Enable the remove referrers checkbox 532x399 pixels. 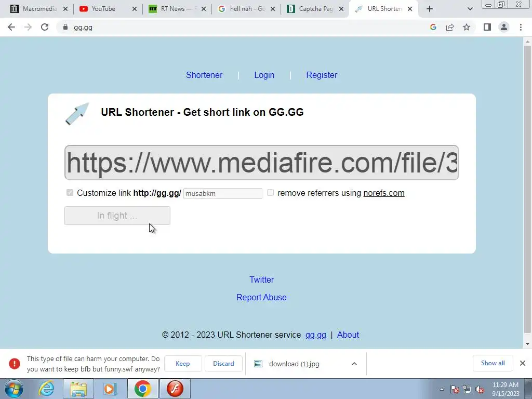click(x=270, y=193)
